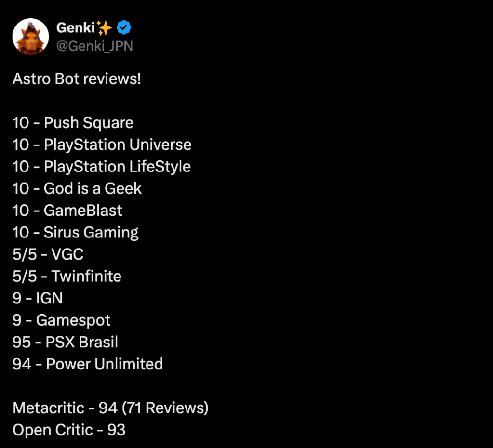Click the Twinfinite 5/5 line
Screen dimensions: 493x448
point(67,277)
